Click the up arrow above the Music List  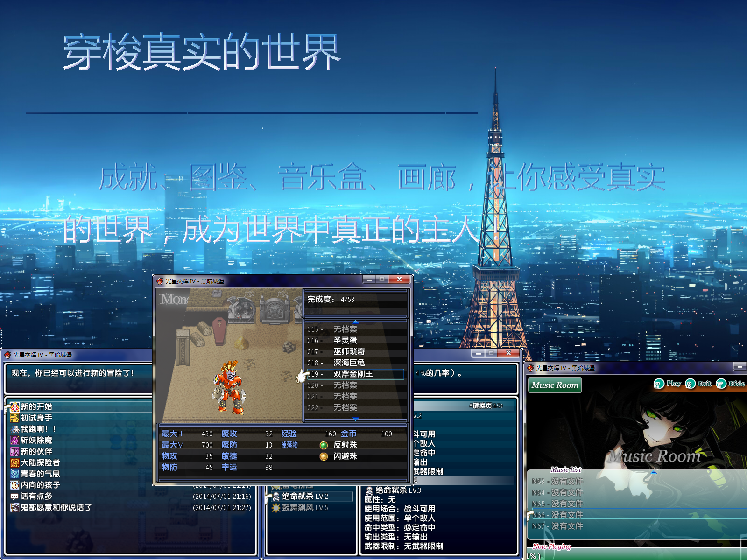(x=654, y=472)
